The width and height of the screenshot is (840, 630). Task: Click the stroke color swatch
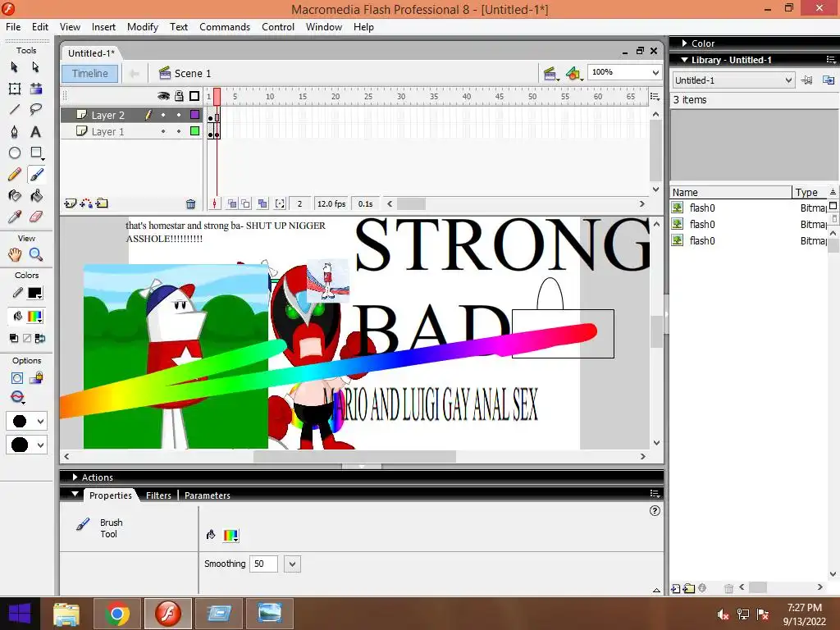pos(34,293)
